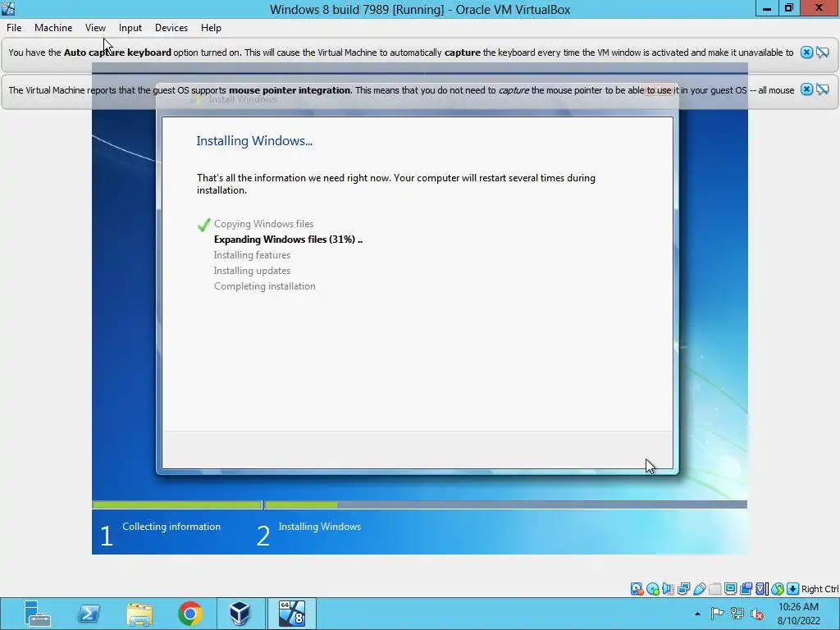Click the keyboard capture arrow status icon
The height and width of the screenshot is (630, 840).
tap(793, 589)
